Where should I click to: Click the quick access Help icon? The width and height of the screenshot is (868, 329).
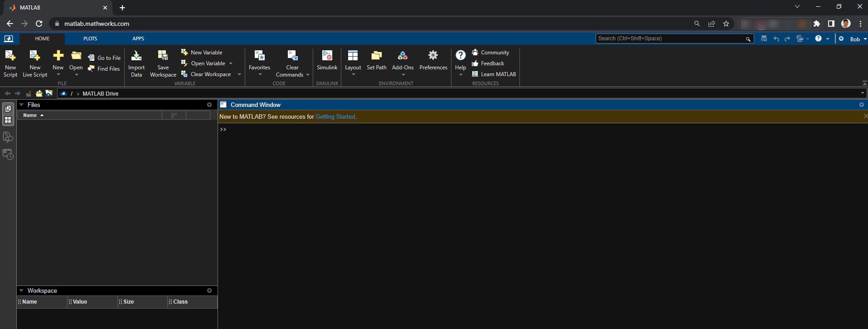point(818,39)
